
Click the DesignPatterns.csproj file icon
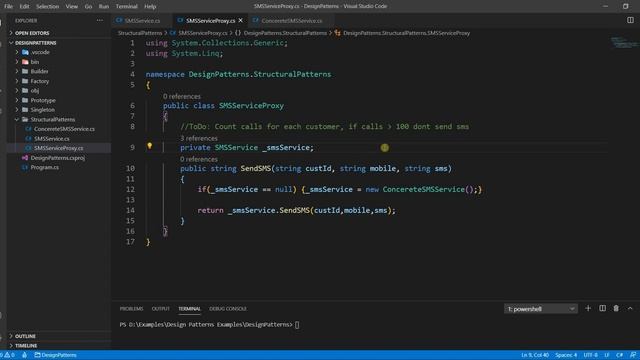tap(25, 158)
